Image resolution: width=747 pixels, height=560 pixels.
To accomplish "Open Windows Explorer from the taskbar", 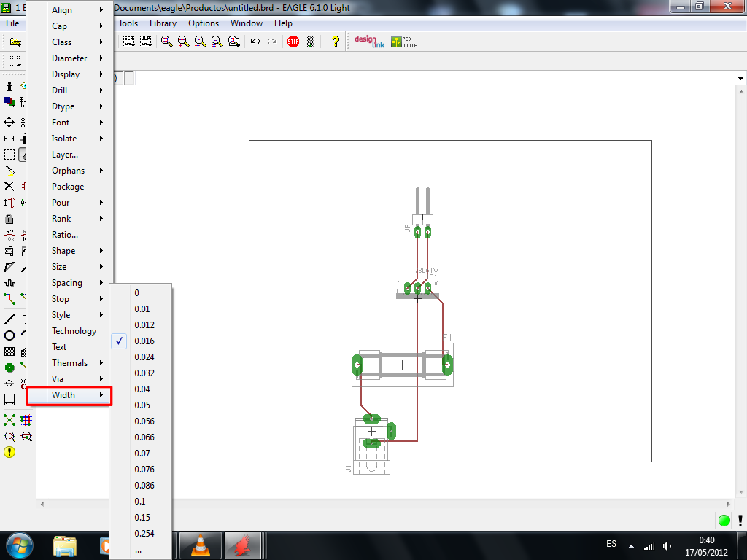I will click(65, 545).
